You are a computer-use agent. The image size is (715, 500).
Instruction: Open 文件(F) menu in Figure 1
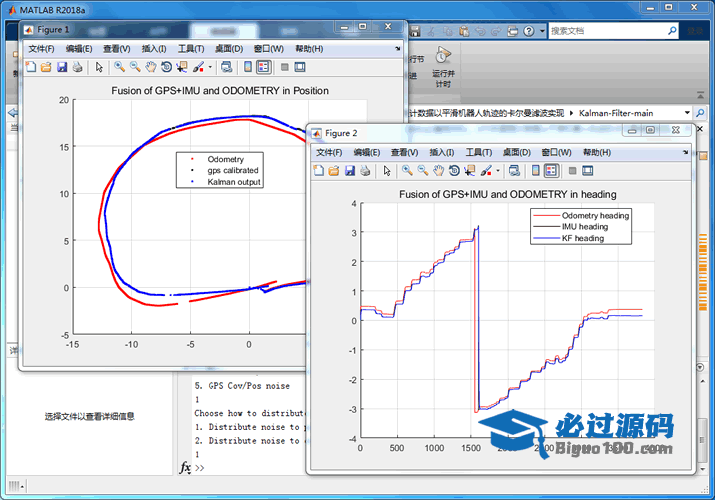[41, 49]
